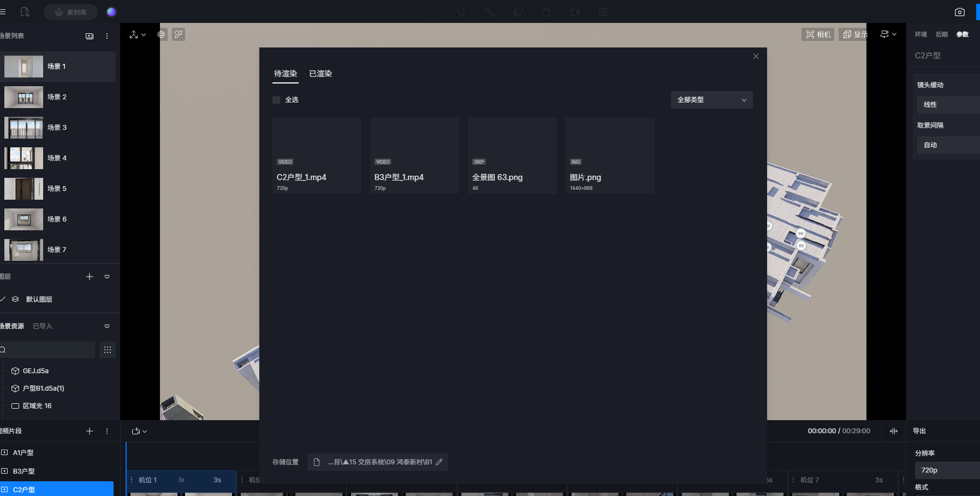Open the 全部类型 type filter dropdown

pos(711,100)
